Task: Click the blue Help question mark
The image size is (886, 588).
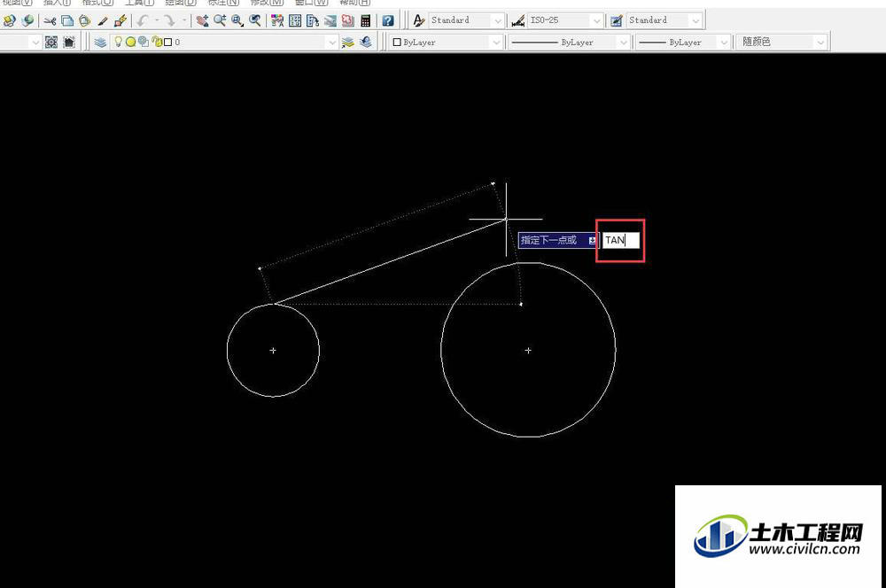Action: pyautogui.click(x=388, y=21)
